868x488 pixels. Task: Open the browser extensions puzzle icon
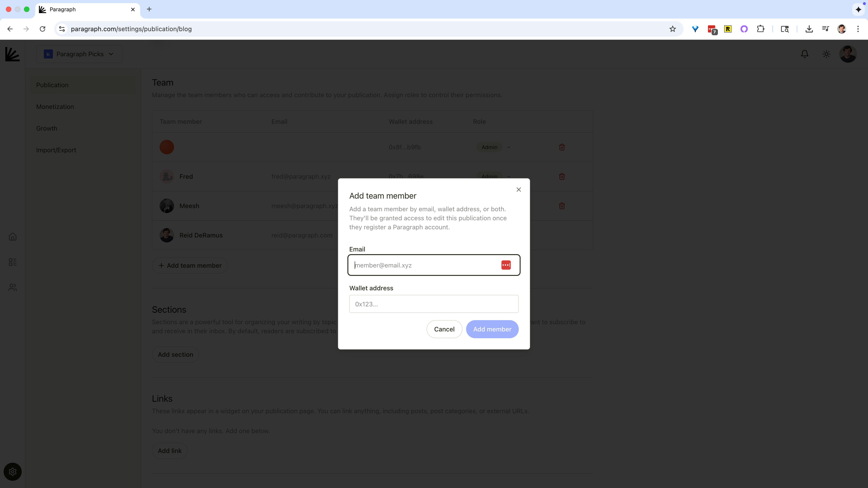coord(760,29)
